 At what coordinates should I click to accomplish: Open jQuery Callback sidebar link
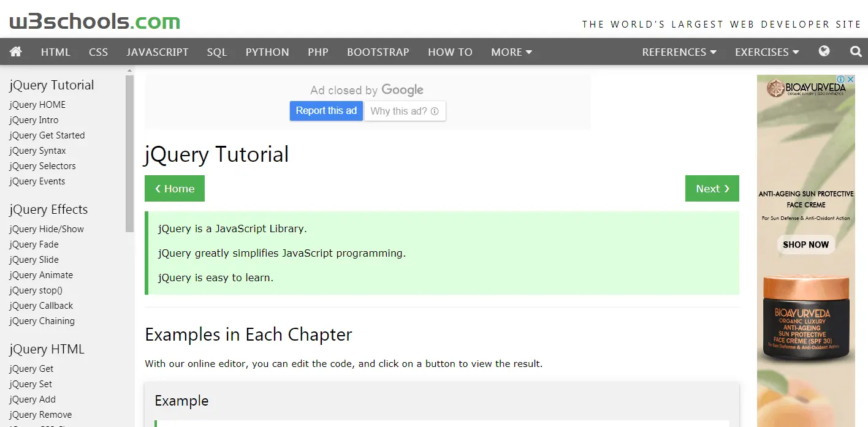click(41, 306)
